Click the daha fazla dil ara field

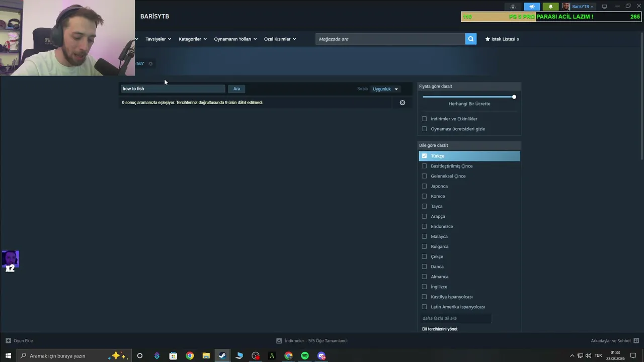456,318
